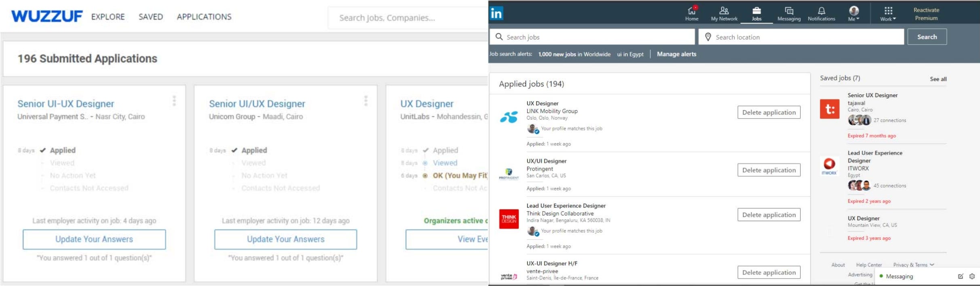Update Your Answers for Universal Payment job
The width and height of the screenshot is (980, 286).
coord(94,239)
